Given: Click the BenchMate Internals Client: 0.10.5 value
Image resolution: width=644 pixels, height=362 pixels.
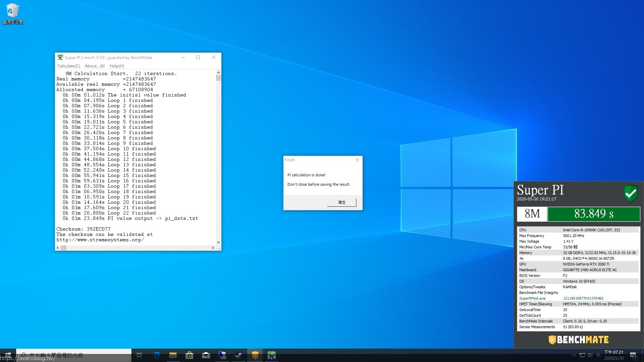Looking at the screenshot, I should 585,321.
